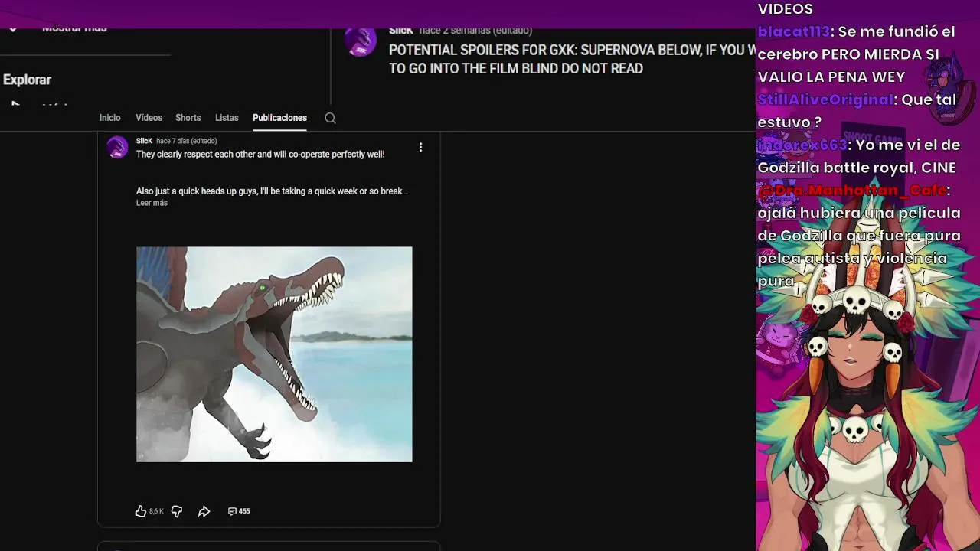980x551 pixels.
Task: Click chat username indorex663
Action: (x=802, y=145)
